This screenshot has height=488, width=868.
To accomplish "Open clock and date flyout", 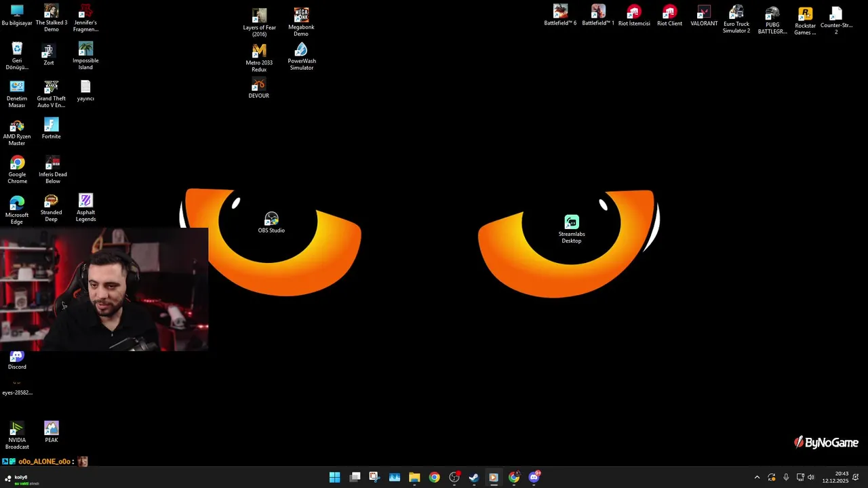I will pyautogui.click(x=835, y=477).
